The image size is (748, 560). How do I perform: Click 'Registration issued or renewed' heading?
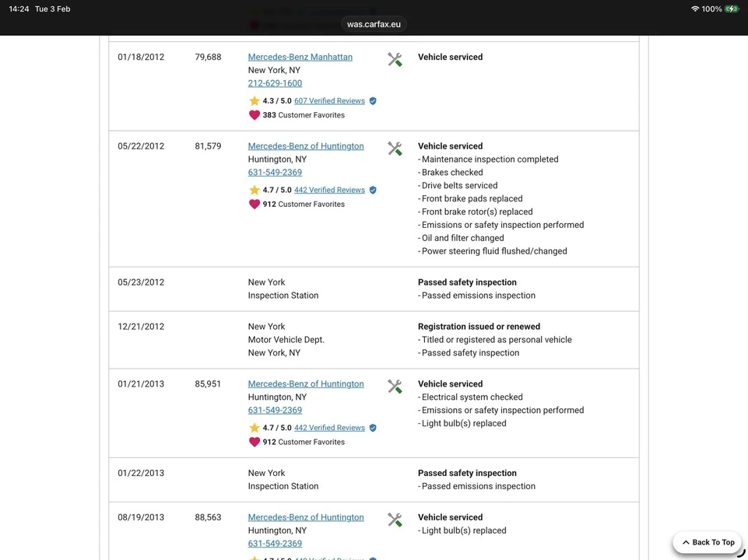point(479,327)
